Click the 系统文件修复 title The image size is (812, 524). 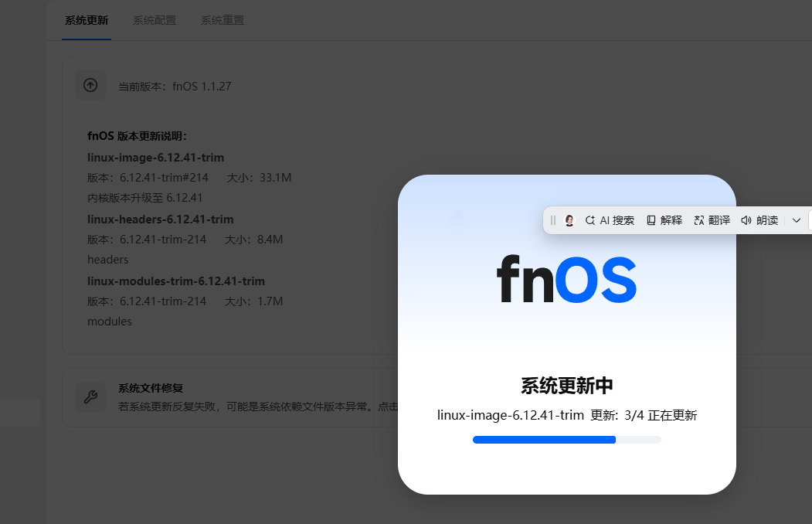coord(151,388)
